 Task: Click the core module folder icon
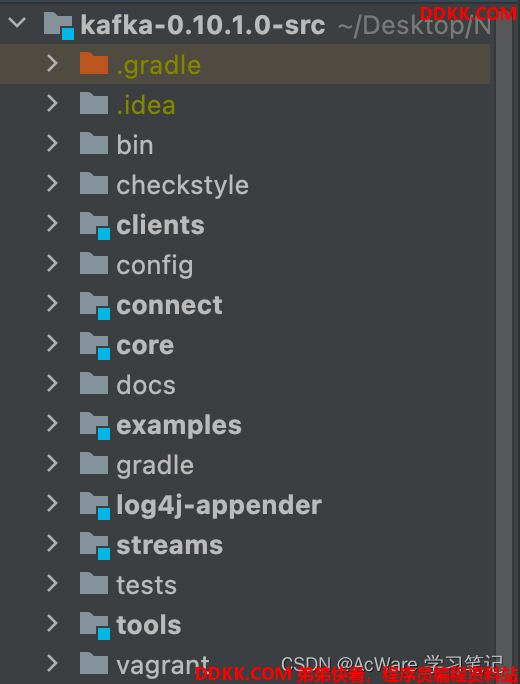coord(95,346)
